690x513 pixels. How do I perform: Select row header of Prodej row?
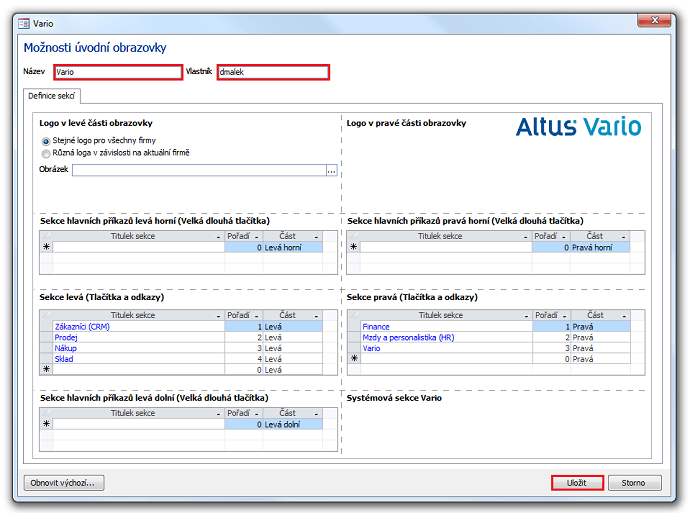[x=46, y=337]
